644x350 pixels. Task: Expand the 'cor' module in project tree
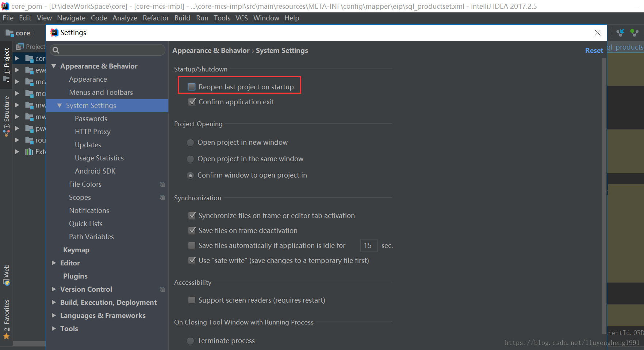(x=17, y=58)
